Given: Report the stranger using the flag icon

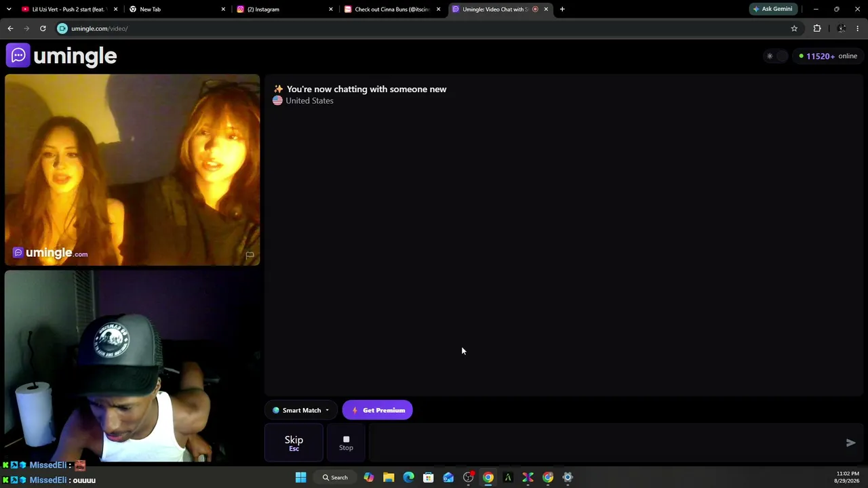Looking at the screenshot, I should [250, 255].
